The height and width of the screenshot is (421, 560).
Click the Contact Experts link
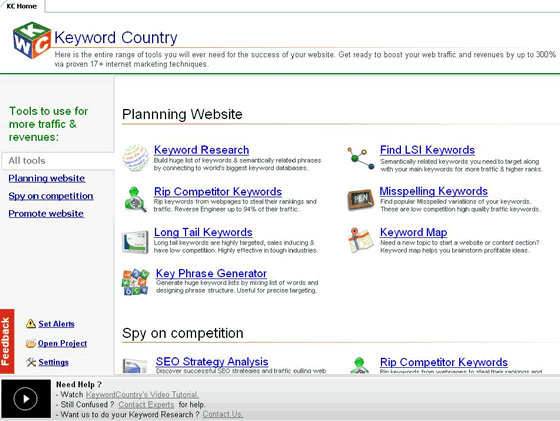click(x=146, y=405)
